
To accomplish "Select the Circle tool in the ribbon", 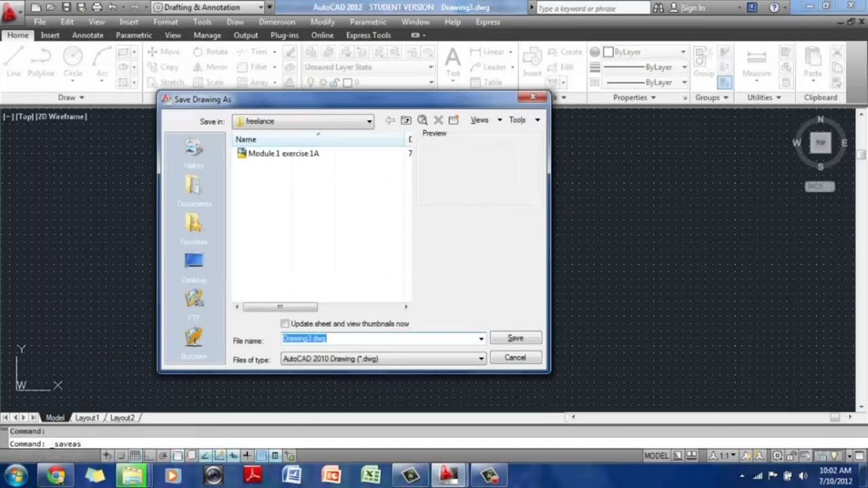I will (x=73, y=62).
